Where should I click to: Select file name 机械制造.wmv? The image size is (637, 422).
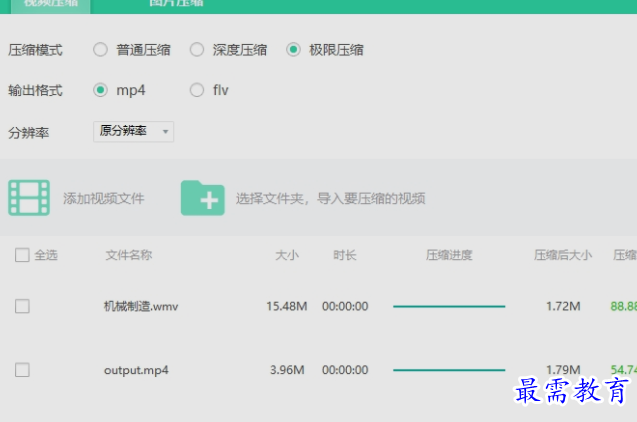(141, 306)
